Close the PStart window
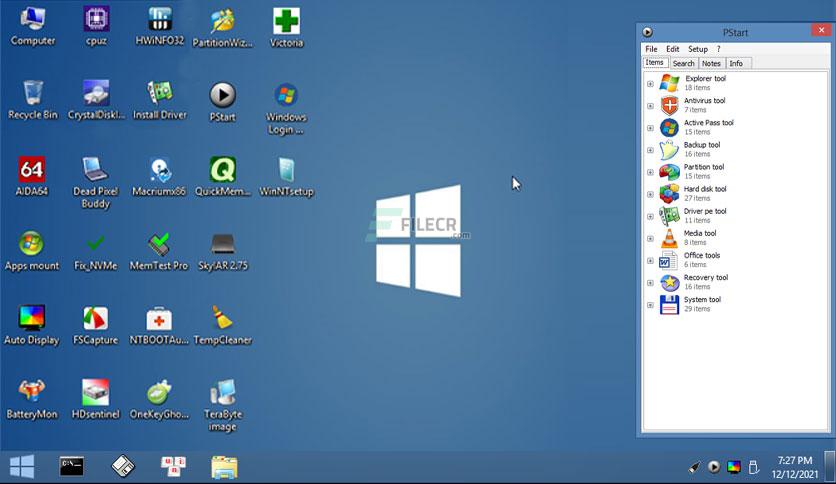The width and height of the screenshot is (836, 484). coord(821,30)
